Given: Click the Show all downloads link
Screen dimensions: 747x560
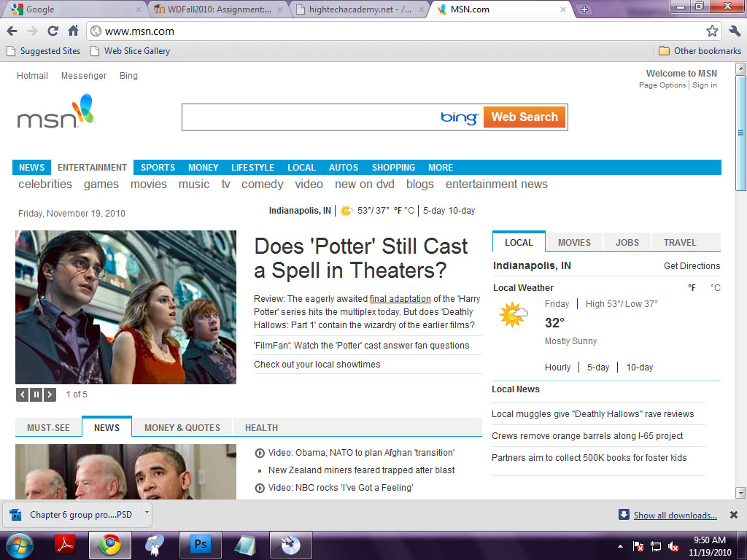Looking at the screenshot, I should pyautogui.click(x=675, y=516).
